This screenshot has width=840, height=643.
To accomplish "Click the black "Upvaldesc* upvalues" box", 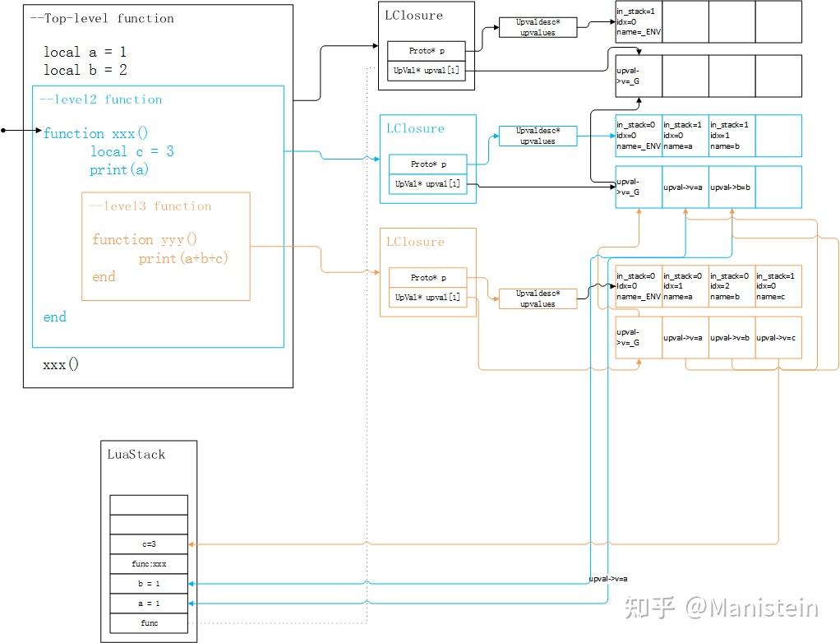I will coord(538,27).
